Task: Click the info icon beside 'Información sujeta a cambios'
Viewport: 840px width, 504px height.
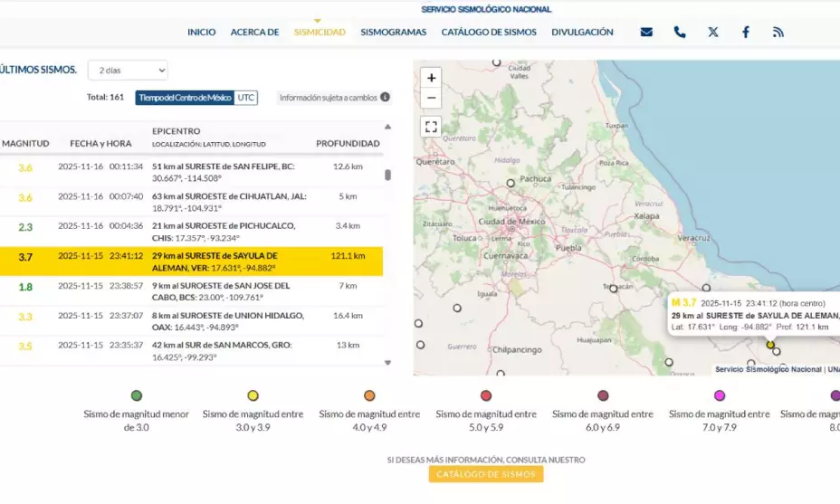Action: coord(386,97)
